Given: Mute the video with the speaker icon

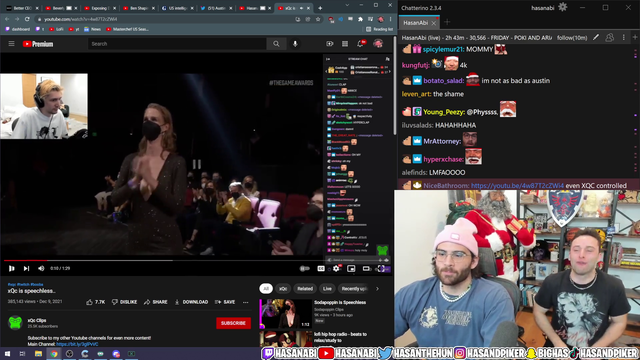Looking at the screenshot, I should pyautogui.click(x=41, y=268).
